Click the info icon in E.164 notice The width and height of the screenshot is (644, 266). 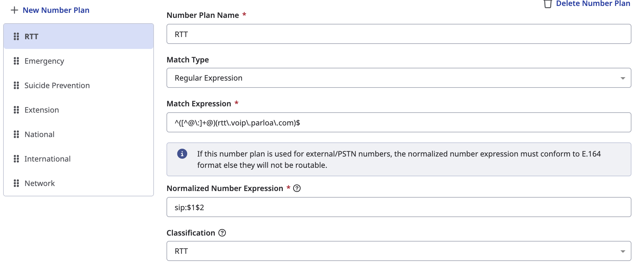coord(182,154)
